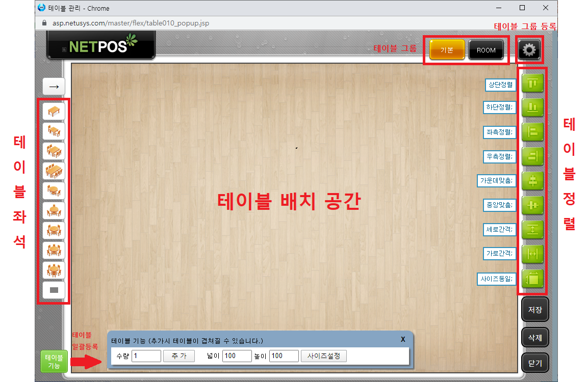Close the table function panel with X
This screenshot has height=382, width=588.
pyautogui.click(x=402, y=339)
